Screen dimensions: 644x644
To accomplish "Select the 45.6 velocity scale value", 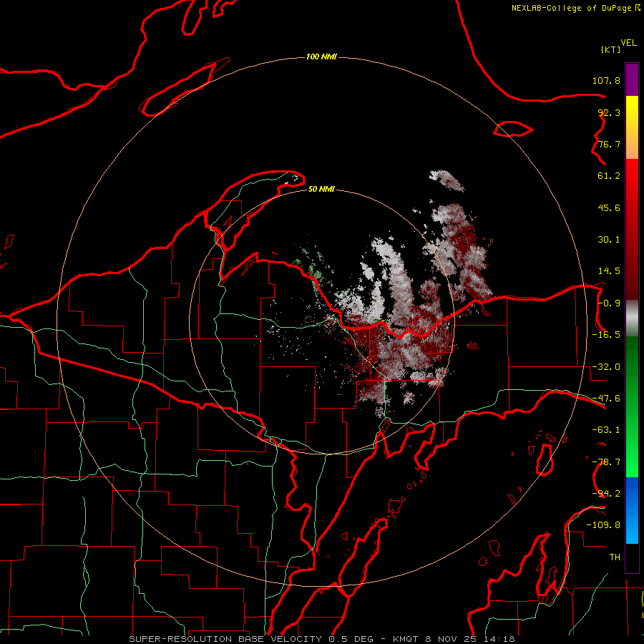I will 609,208.
